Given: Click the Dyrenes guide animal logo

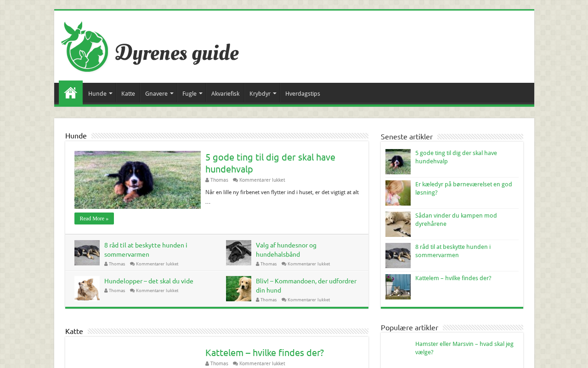Looking at the screenshot, I should click(x=85, y=46).
